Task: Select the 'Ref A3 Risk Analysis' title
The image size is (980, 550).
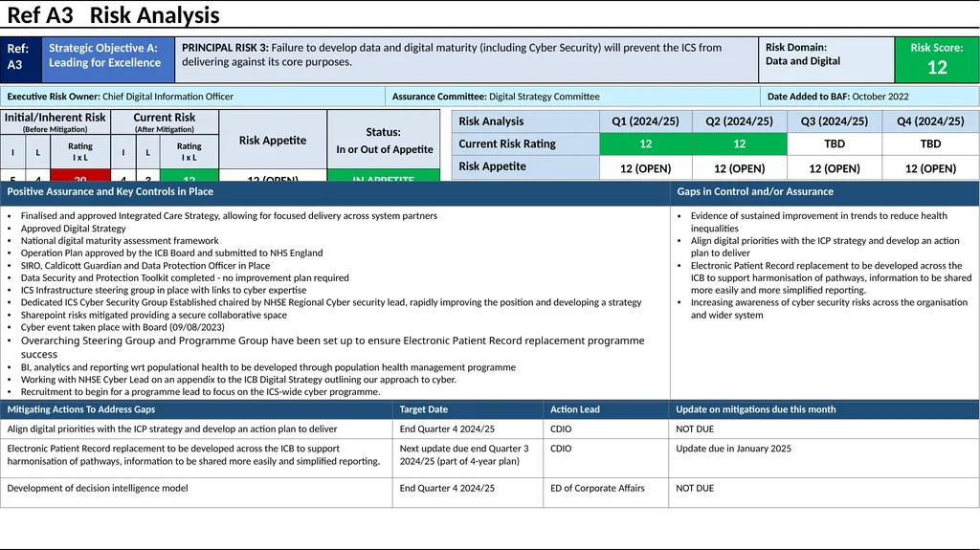Action: pos(113,15)
